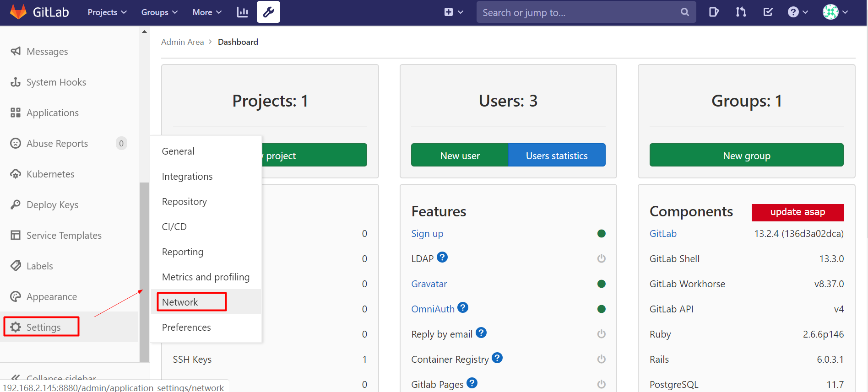The height and width of the screenshot is (392, 868).
Task: Click the GitLab fox logo
Action: coord(18,12)
